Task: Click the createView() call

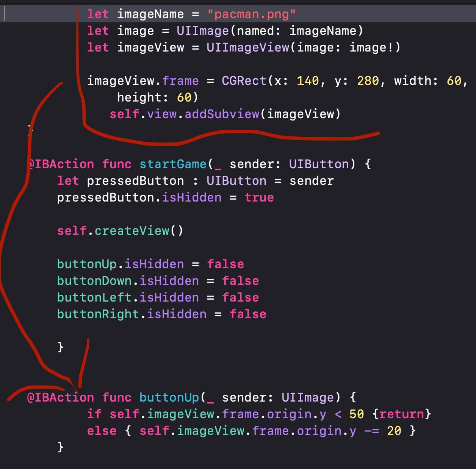Action: tap(139, 231)
